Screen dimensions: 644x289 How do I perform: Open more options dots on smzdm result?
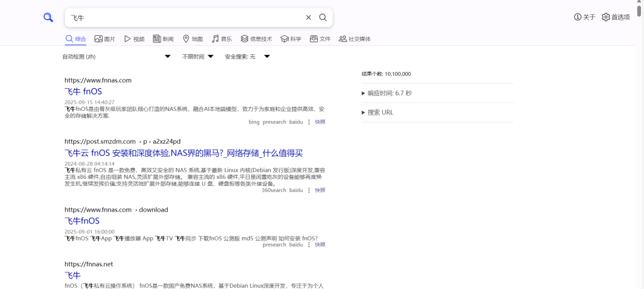click(x=309, y=190)
